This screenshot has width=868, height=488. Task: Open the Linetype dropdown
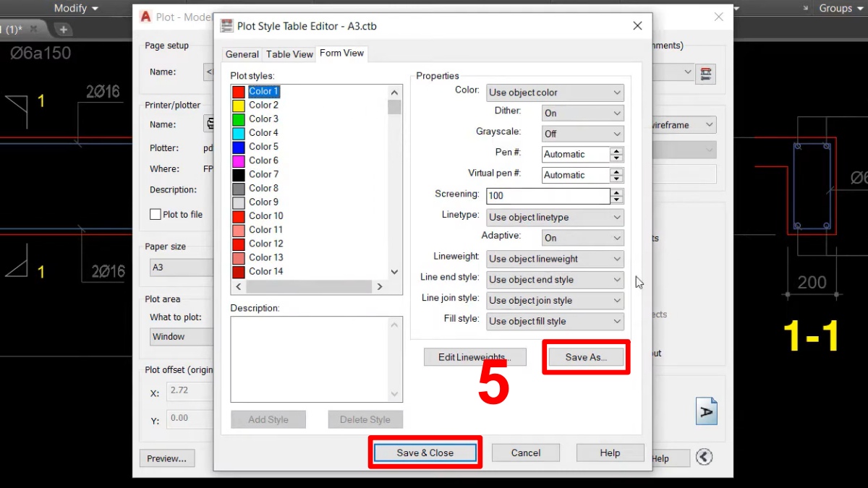click(555, 217)
